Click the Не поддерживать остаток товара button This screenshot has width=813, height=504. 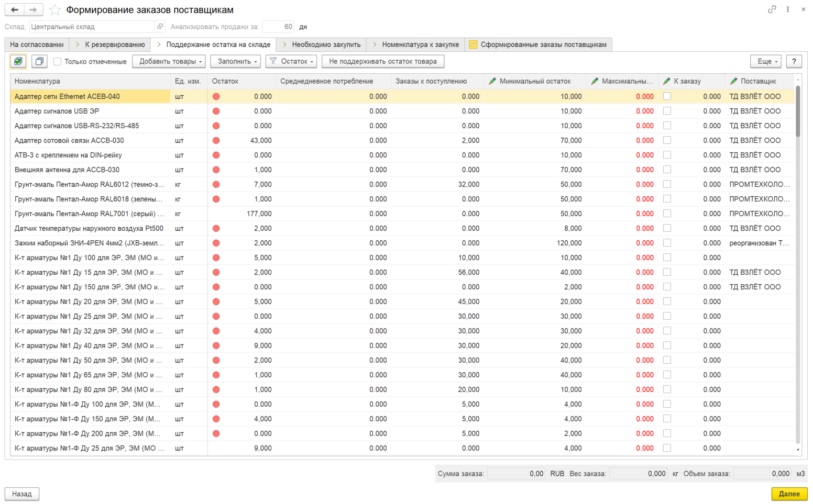[383, 61]
